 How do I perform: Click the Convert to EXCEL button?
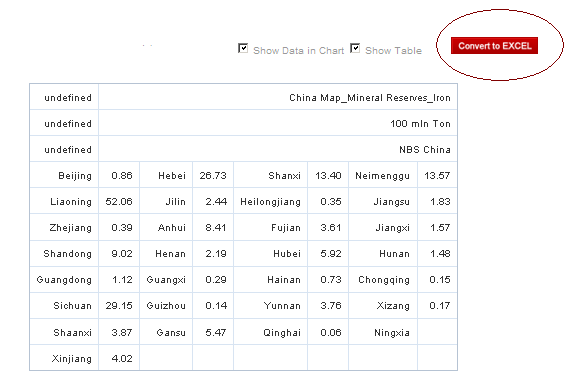[x=494, y=46]
